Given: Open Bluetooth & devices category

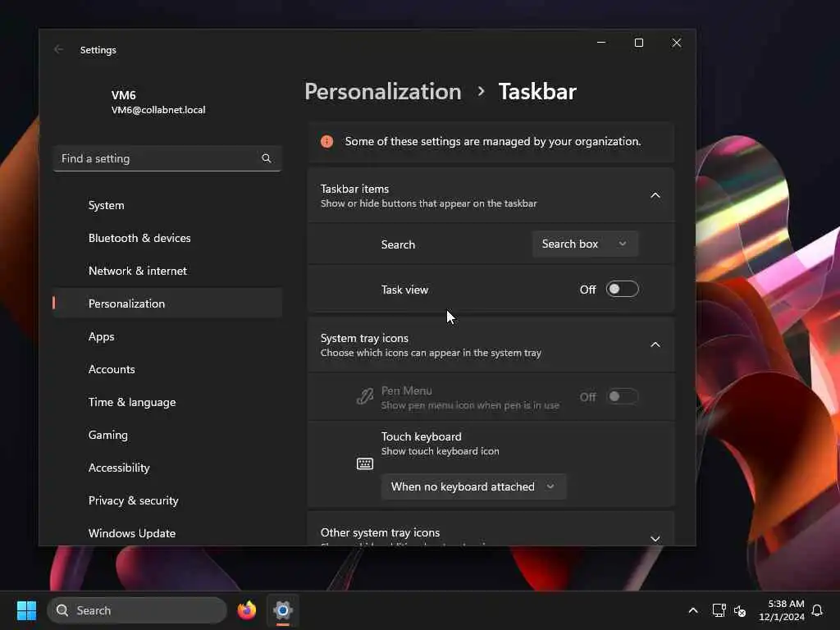Looking at the screenshot, I should point(167,238).
